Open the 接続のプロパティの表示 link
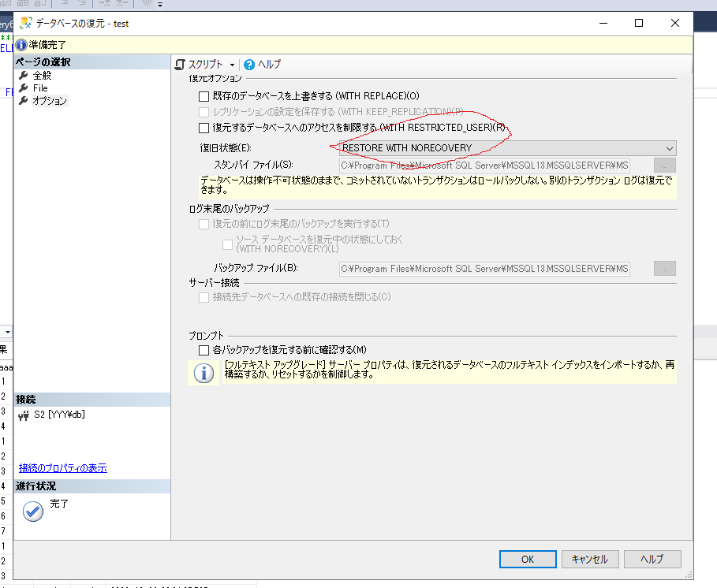717x588 pixels. click(62, 468)
